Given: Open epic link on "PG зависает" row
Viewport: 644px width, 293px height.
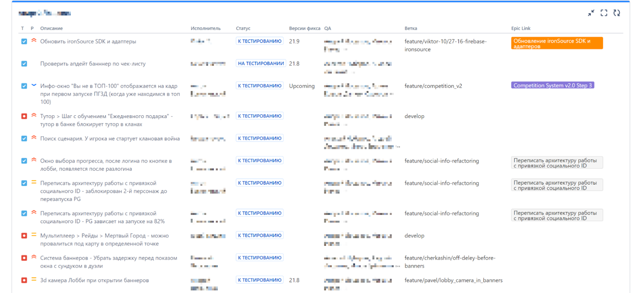Looking at the screenshot, I should [557, 215].
